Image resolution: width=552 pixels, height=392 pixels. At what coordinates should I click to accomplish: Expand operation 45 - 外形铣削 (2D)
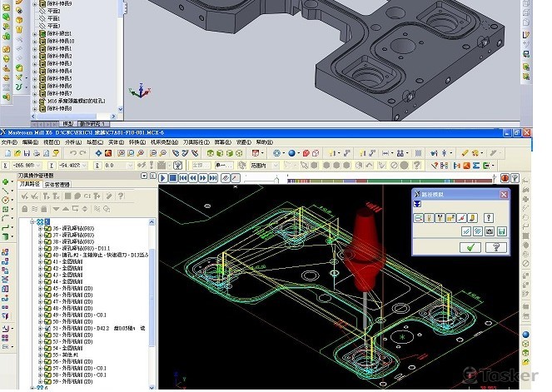point(40,288)
